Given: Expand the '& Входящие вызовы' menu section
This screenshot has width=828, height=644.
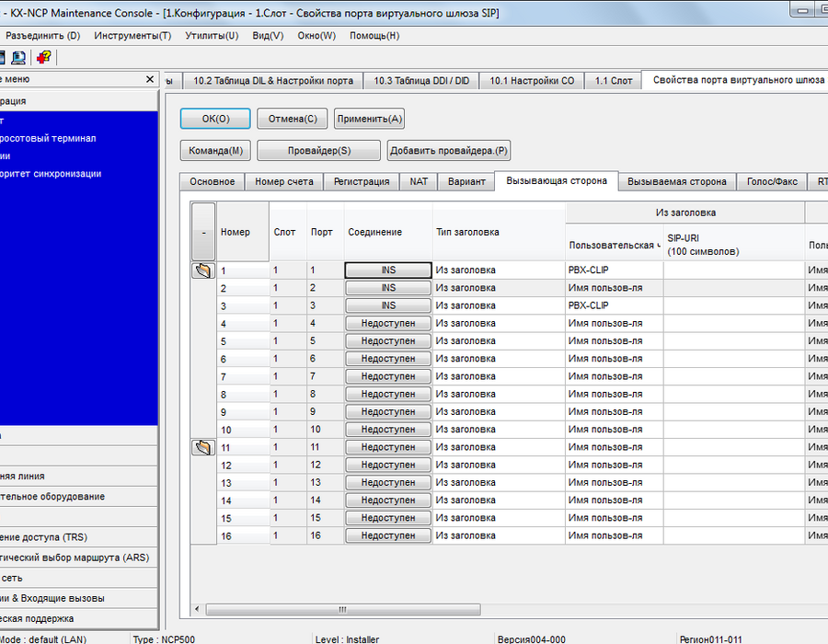Looking at the screenshot, I should point(79,599).
